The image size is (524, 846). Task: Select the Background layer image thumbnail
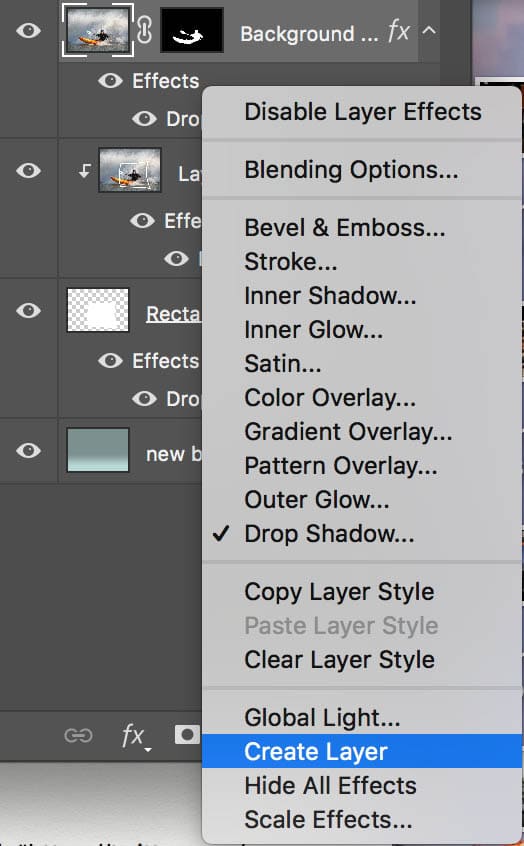(x=98, y=30)
